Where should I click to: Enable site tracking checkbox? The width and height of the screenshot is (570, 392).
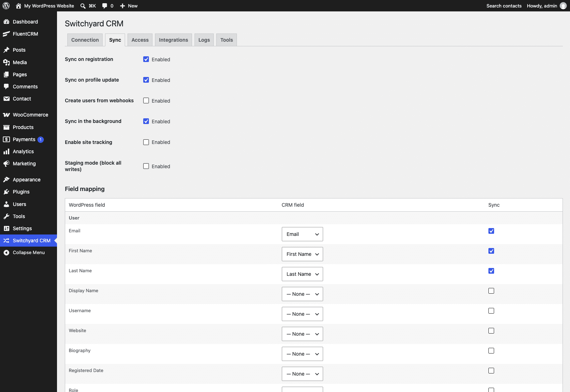(146, 142)
